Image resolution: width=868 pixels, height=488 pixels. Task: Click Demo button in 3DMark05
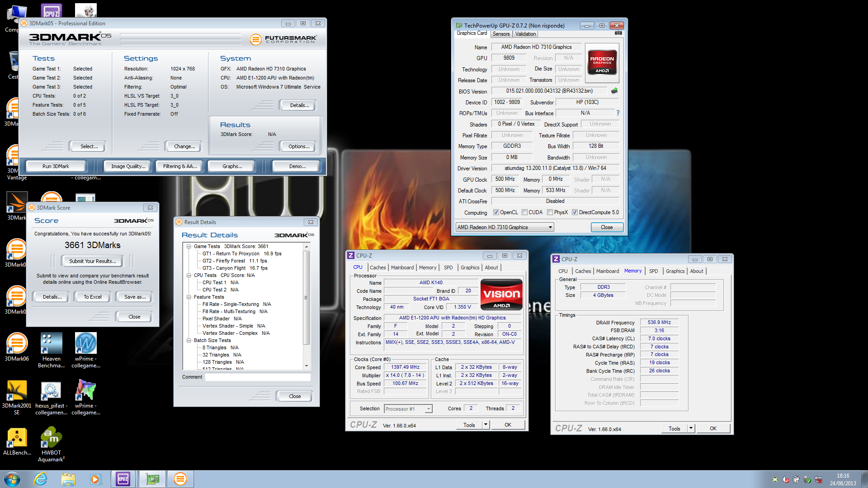tap(297, 166)
